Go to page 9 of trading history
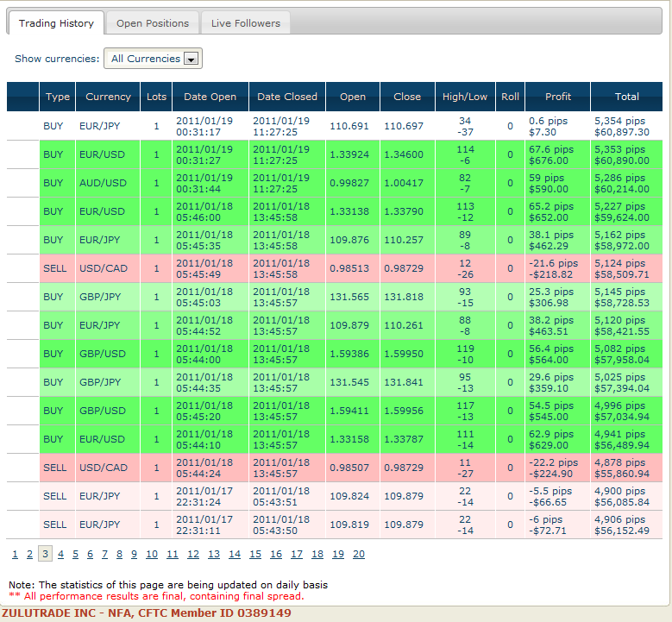This screenshot has width=672, height=622. (x=135, y=554)
